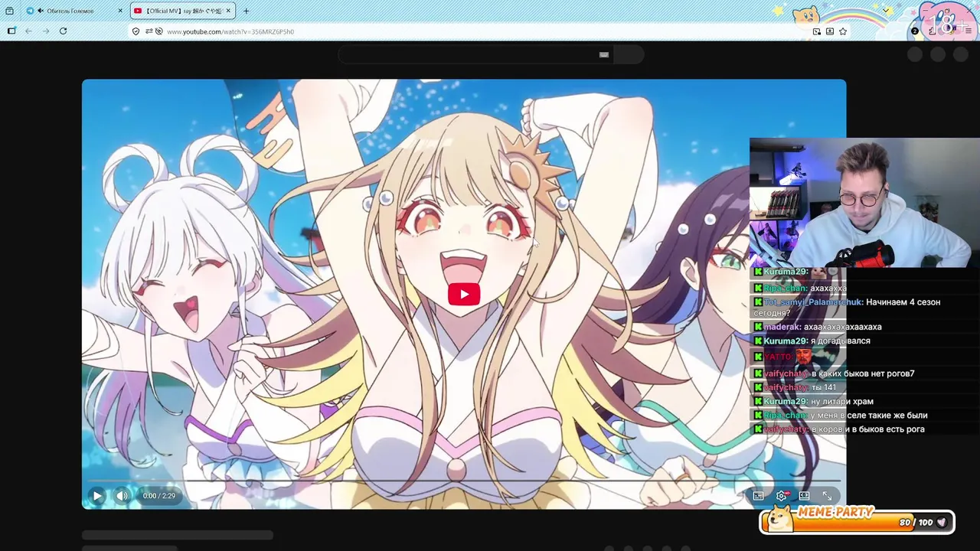Image resolution: width=980 pixels, height=551 pixels.
Task: Open picture-in-picture icon in address bar
Action: 816,31
